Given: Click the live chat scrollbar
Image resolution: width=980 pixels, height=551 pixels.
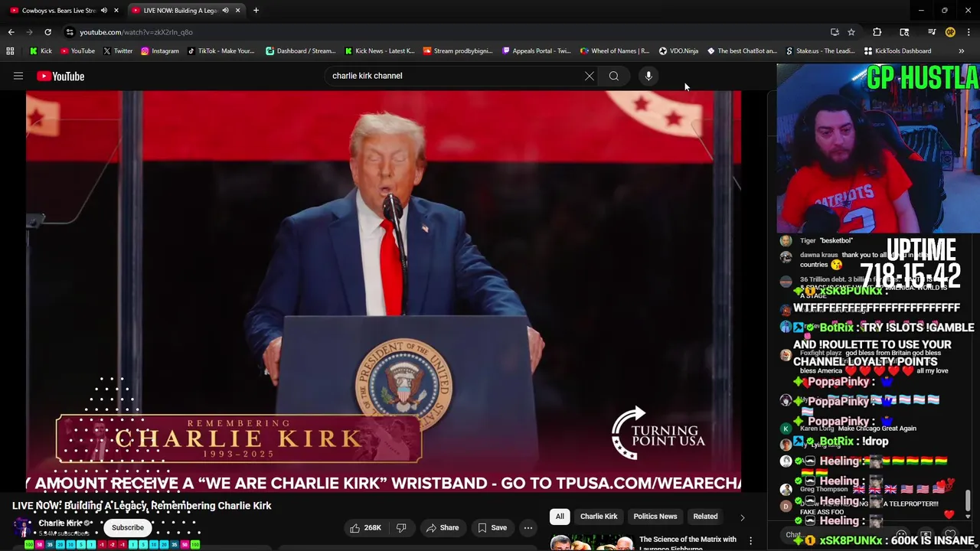Looking at the screenshot, I should pos(968,500).
